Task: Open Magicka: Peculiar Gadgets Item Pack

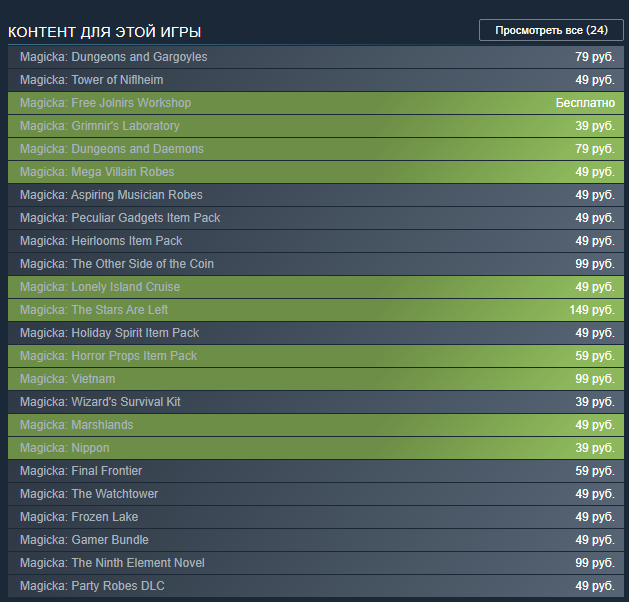Action: (x=316, y=218)
